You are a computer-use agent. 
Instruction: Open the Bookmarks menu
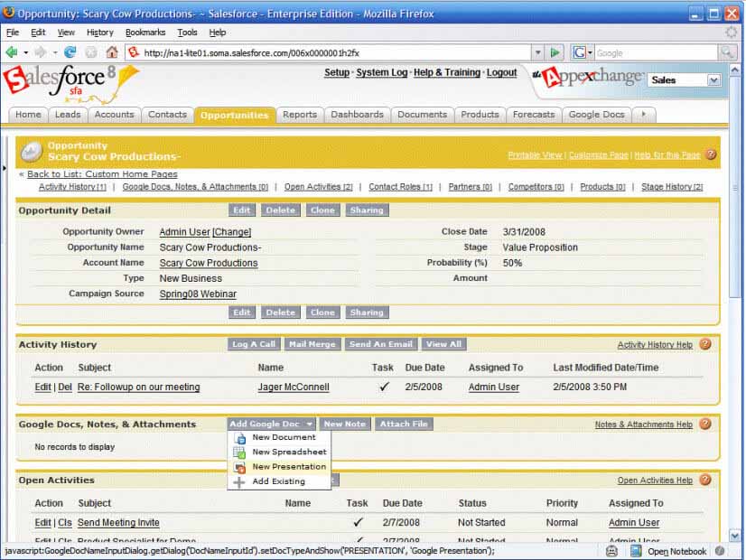[145, 33]
